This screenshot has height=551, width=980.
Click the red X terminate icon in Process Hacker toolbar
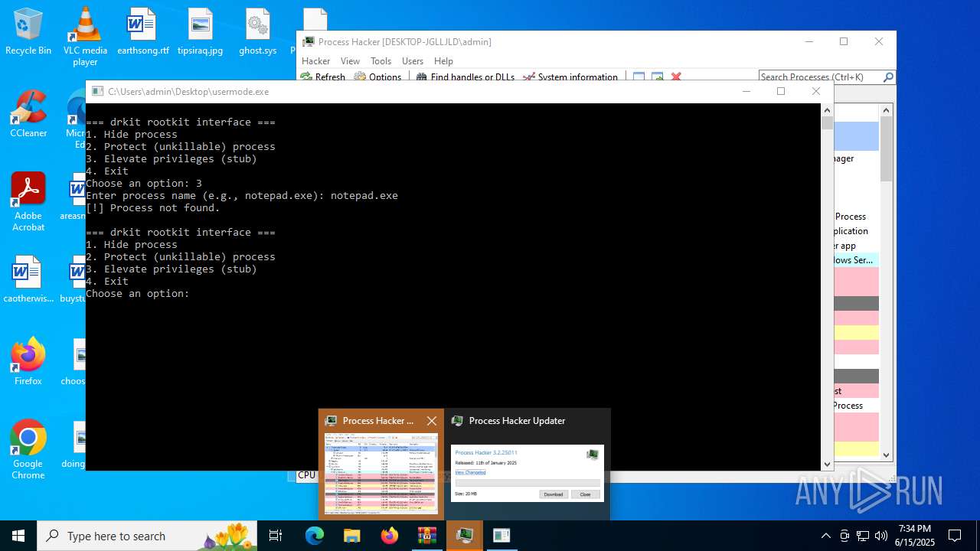tap(676, 77)
